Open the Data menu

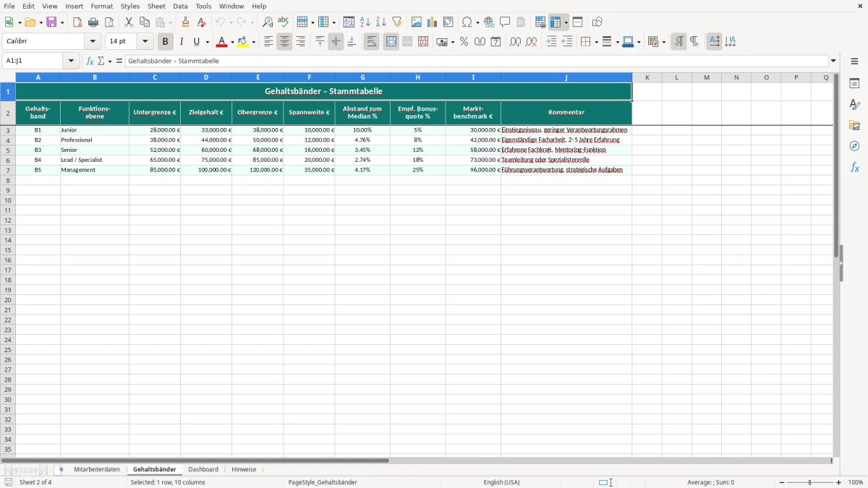tap(180, 6)
